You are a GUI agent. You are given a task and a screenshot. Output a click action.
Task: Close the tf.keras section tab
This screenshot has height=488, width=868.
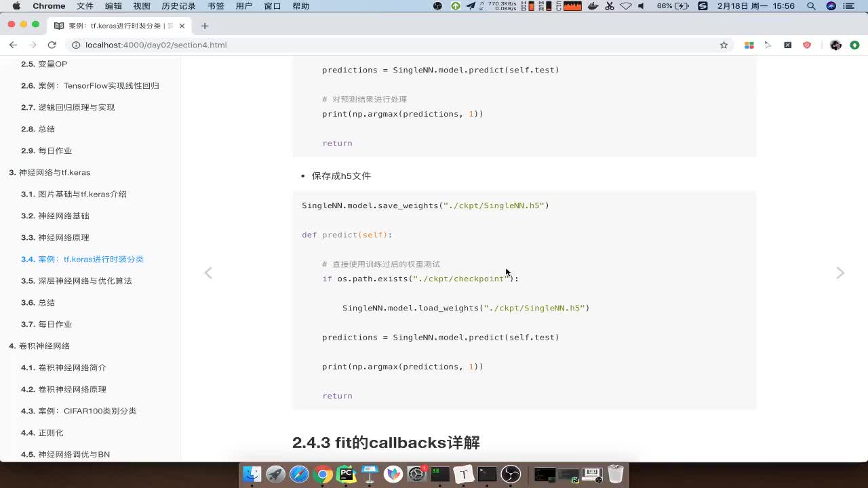182,26
